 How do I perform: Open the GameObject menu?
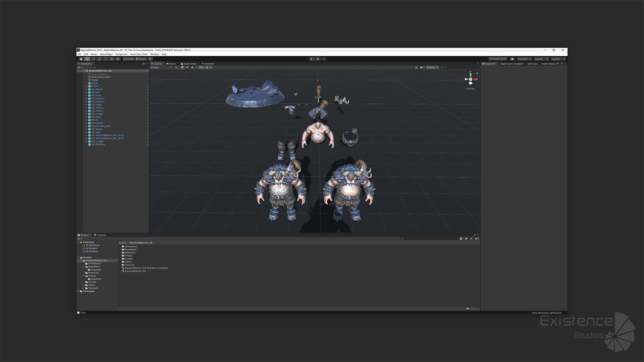click(106, 54)
